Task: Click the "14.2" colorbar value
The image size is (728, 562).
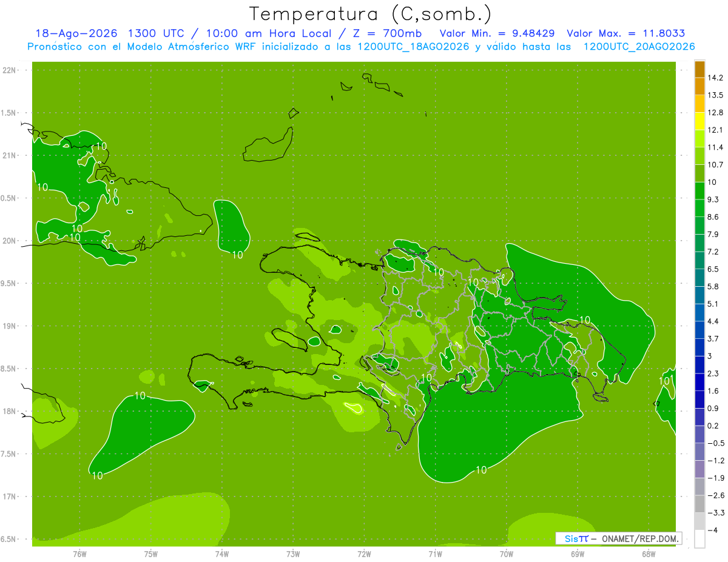Action: [716, 78]
